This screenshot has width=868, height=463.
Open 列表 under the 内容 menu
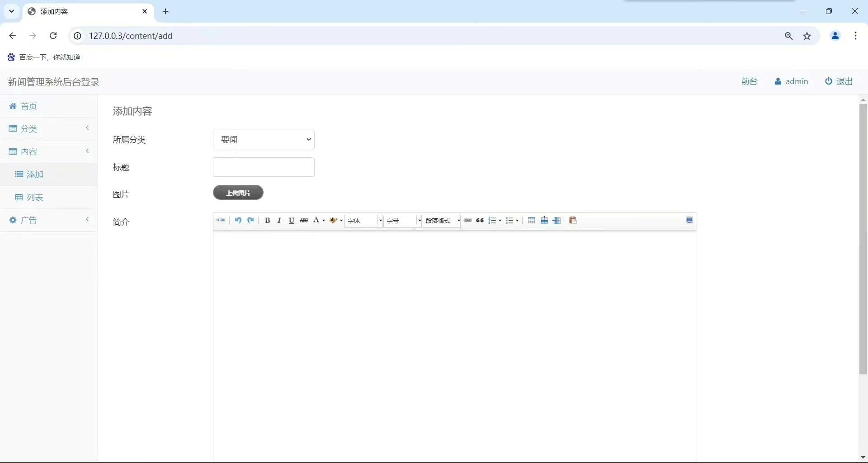pyautogui.click(x=49, y=198)
